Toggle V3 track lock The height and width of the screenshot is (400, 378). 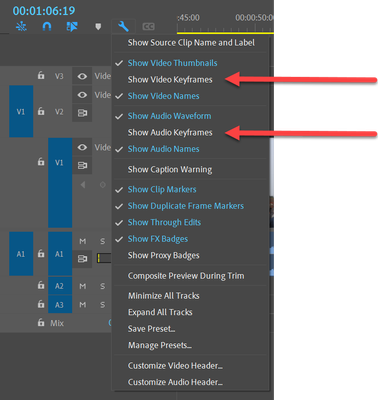(41, 76)
